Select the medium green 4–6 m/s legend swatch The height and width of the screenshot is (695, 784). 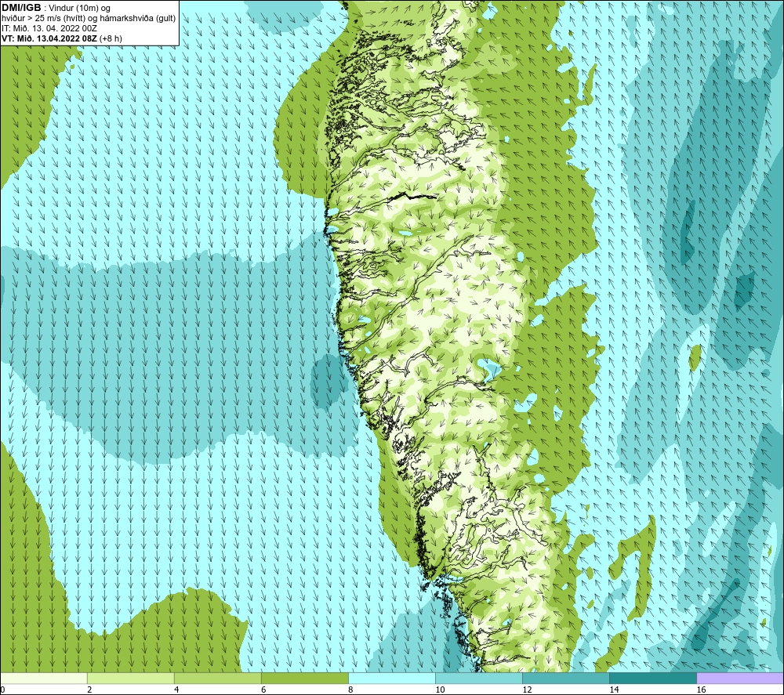click(217, 679)
